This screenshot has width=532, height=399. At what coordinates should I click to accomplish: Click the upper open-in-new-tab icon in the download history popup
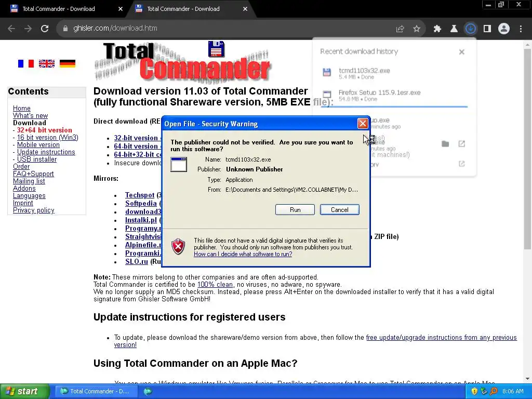(x=462, y=144)
